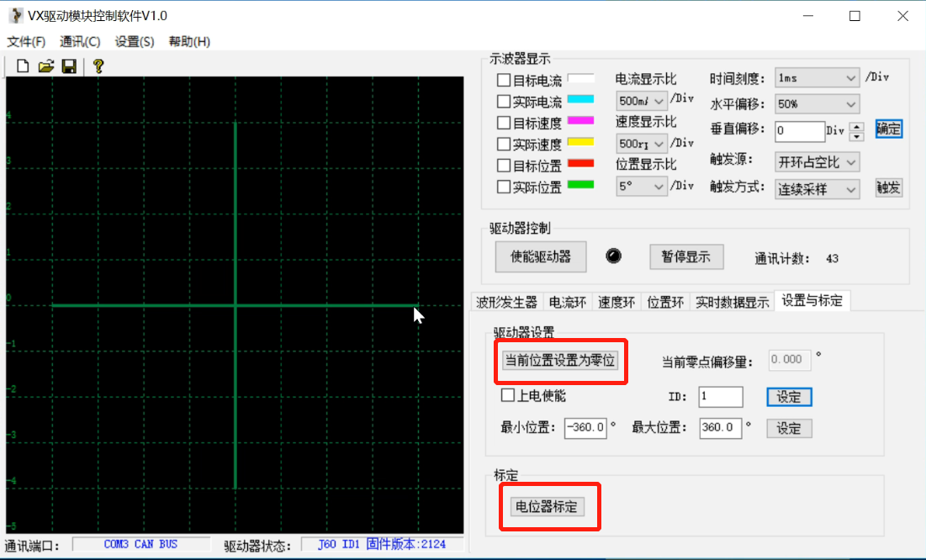Expand the 触发源 dropdown
Screen dimensions: 926x560
[x=817, y=161]
